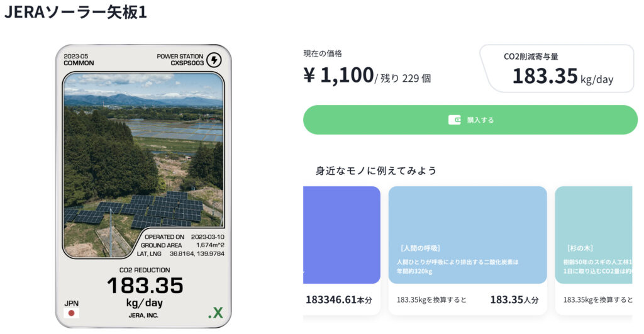
Task: Select the 人間の呼吸 comparison card
Action: click(467, 235)
